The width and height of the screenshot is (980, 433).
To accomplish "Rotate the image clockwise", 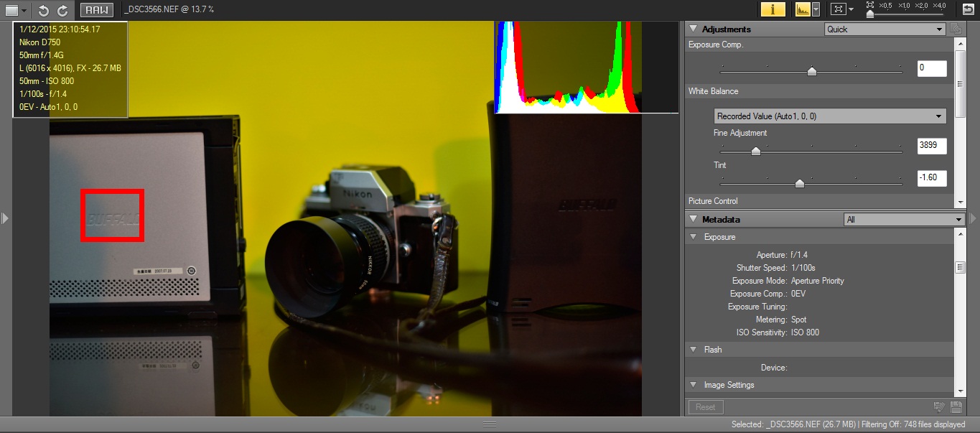I will pos(62,10).
